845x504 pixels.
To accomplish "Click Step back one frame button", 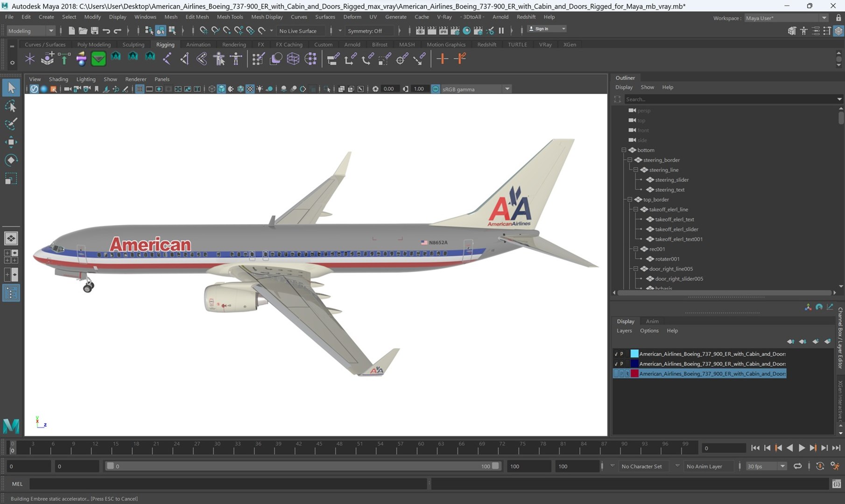I will tap(767, 448).
